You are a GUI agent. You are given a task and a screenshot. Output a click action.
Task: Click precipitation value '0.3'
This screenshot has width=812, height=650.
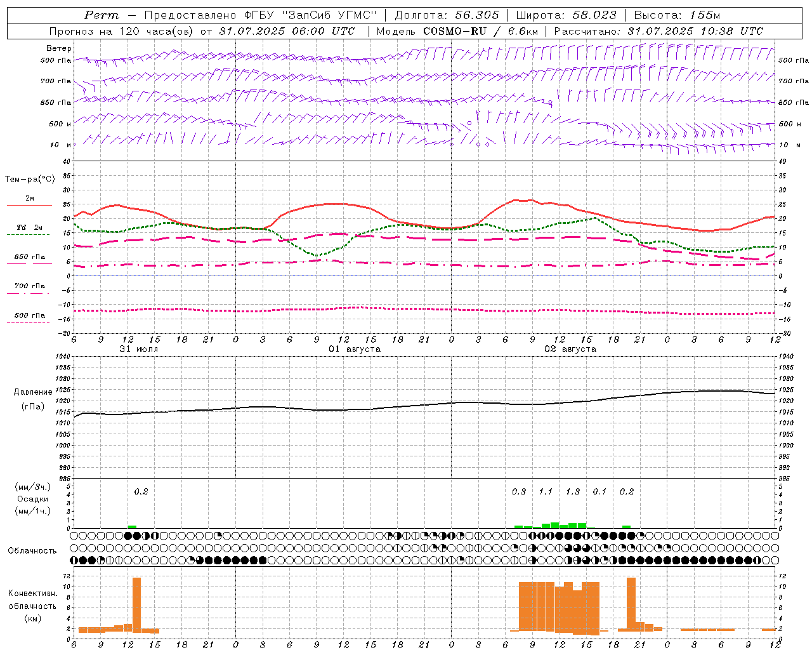tap(519, 492)
